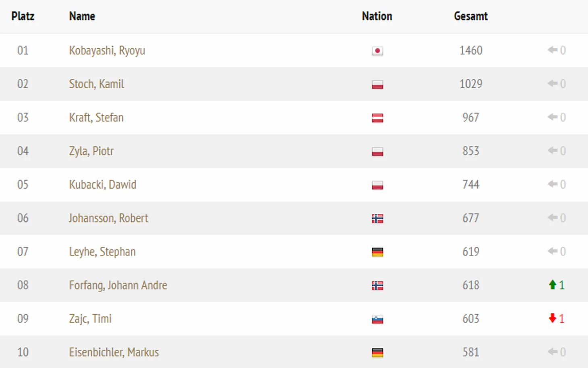
Task: Open Eisenbichler, Markus name link
Action: tap(114, 352)
